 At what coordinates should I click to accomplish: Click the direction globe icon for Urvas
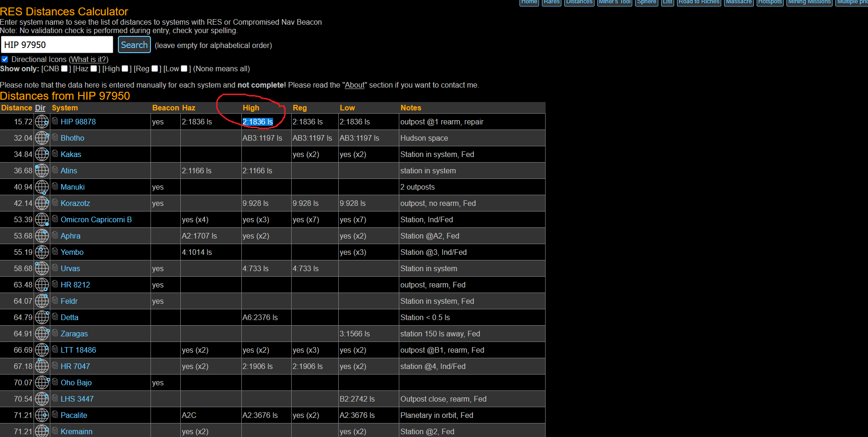(x=42, y=268)
